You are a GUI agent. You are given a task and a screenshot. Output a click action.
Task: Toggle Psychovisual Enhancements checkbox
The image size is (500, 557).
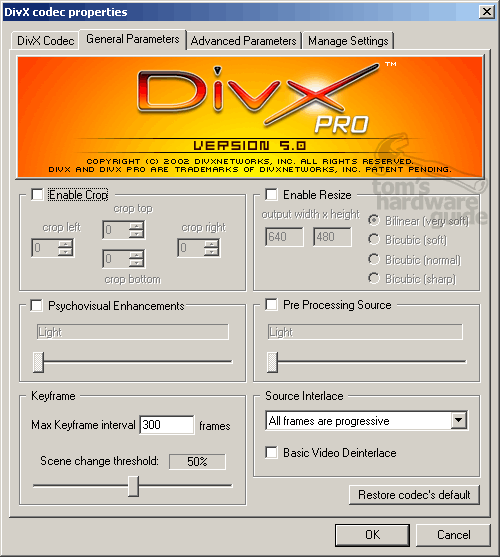(x=37, y=305)
